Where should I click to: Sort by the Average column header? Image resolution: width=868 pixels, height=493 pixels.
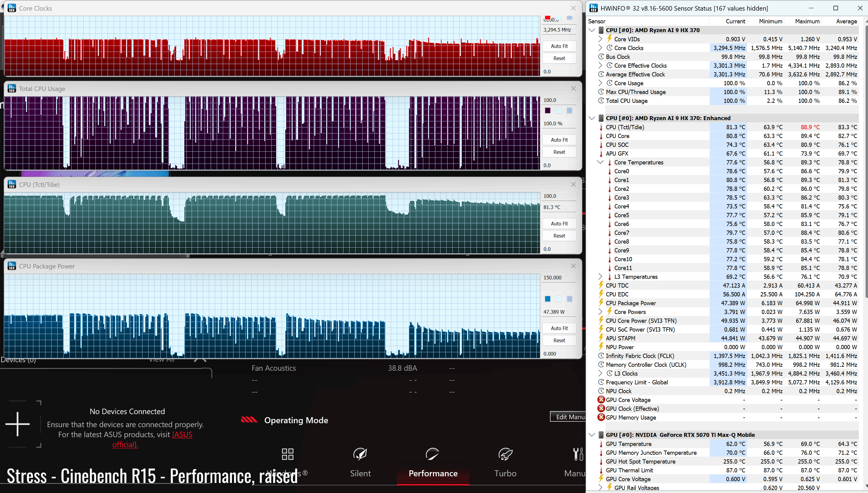(846, 21)
